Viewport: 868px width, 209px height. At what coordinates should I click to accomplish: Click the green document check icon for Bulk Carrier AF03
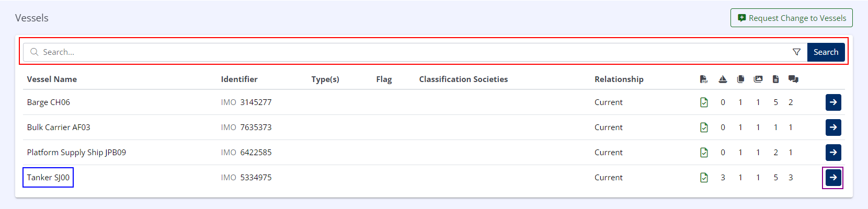(704, 127)
